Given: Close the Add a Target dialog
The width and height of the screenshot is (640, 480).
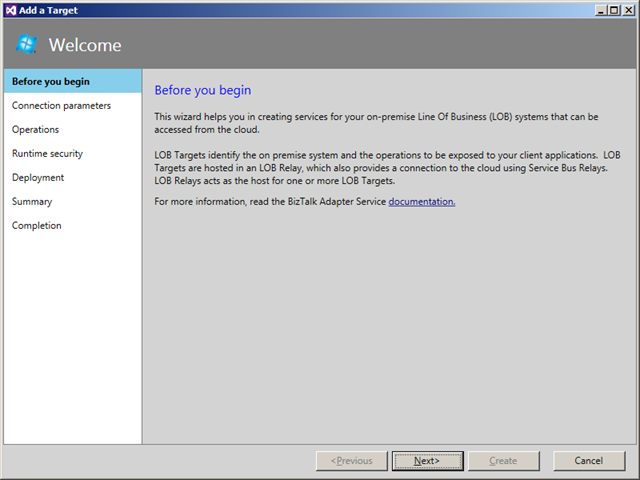Looking at the screenshot, I should tap(628, 10).
